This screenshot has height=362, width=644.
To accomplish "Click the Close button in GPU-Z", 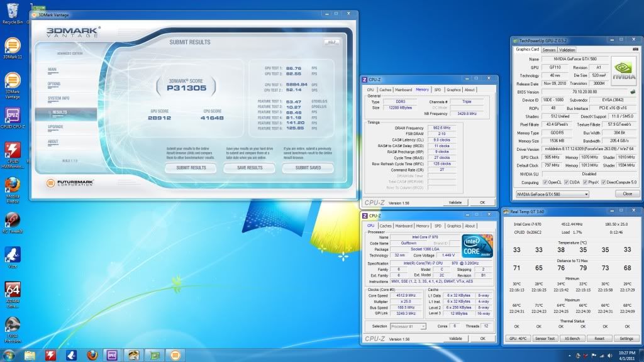I will pos(627,194).
